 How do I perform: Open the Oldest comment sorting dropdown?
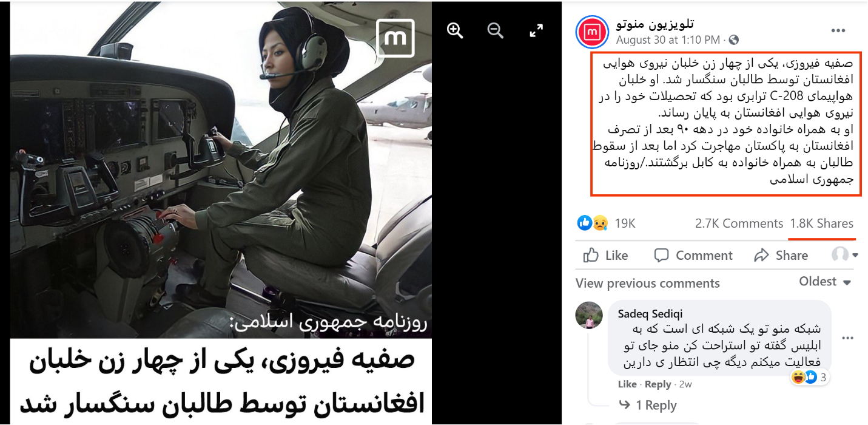825,282
